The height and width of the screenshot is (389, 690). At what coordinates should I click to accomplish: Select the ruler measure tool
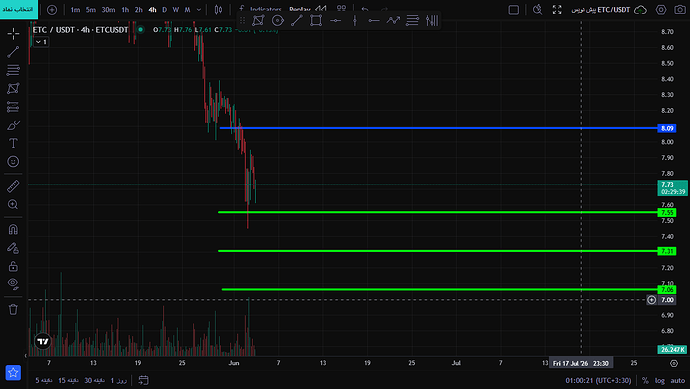[13, 187]
